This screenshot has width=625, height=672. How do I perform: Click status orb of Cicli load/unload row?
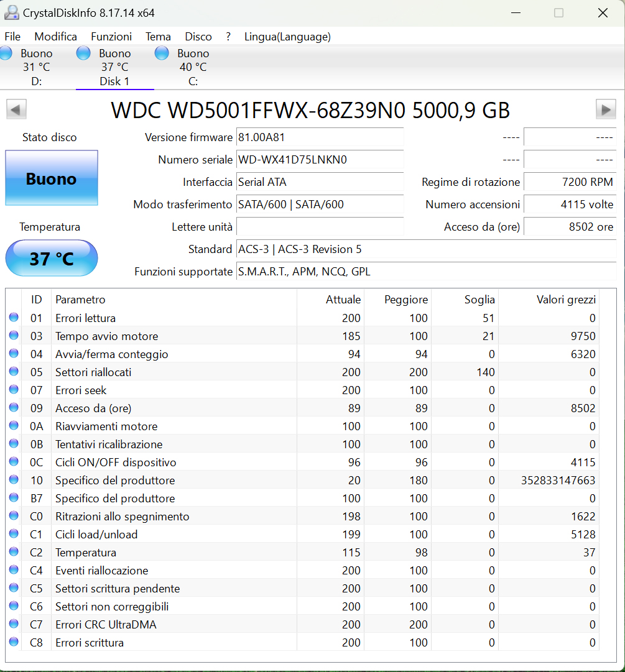14,533
